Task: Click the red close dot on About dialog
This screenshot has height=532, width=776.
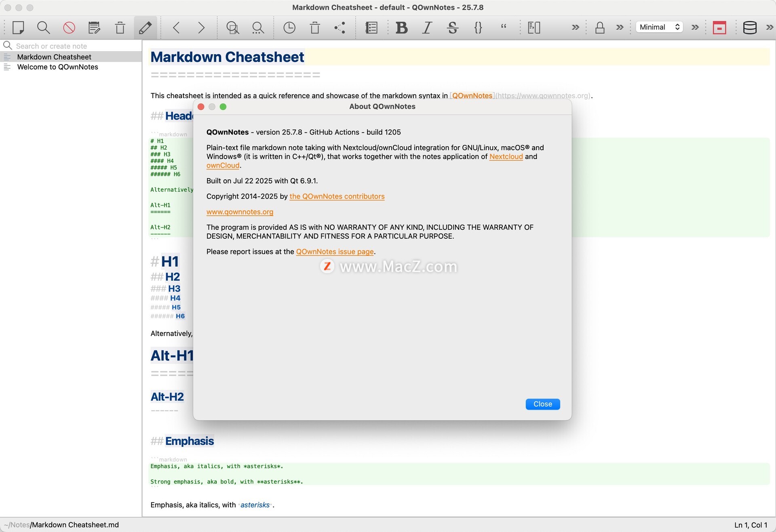Action: 201,107
